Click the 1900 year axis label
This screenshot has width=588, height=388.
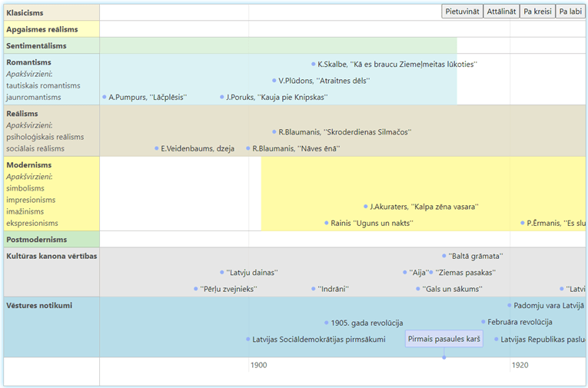coord(259,366)
